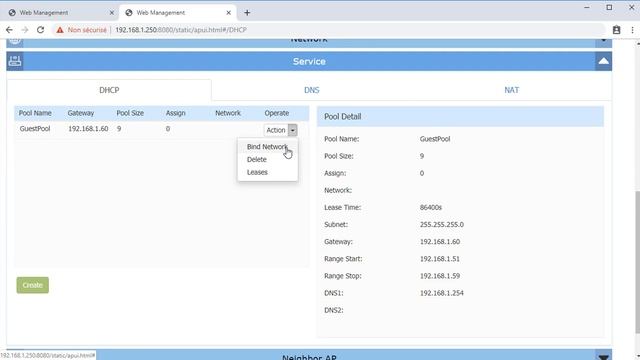Click the Pool Size column header
Image resolution: width=640 pixels, height=360 pixels.
point(130,113)
